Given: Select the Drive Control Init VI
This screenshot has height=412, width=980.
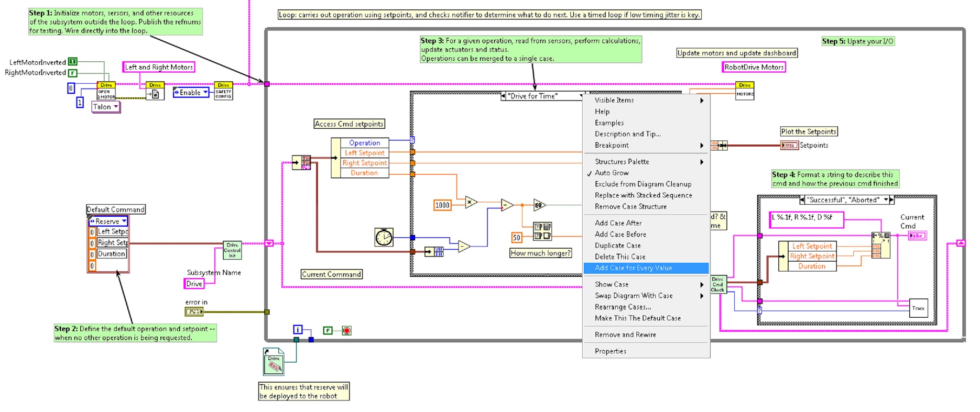Looking at the screenshot, I should click(232, 250).
